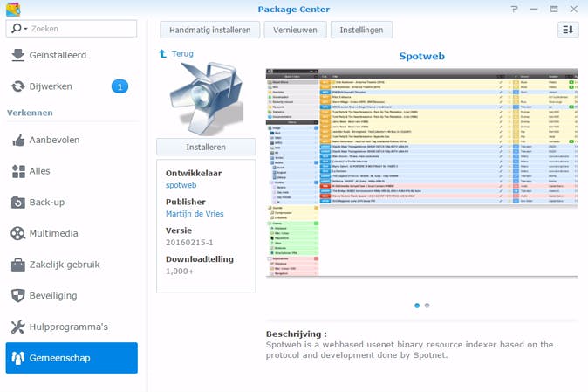Click the Multimedia film reel icon
The width and height of the screenshot is (588, 392).
(x=17, y=233)
